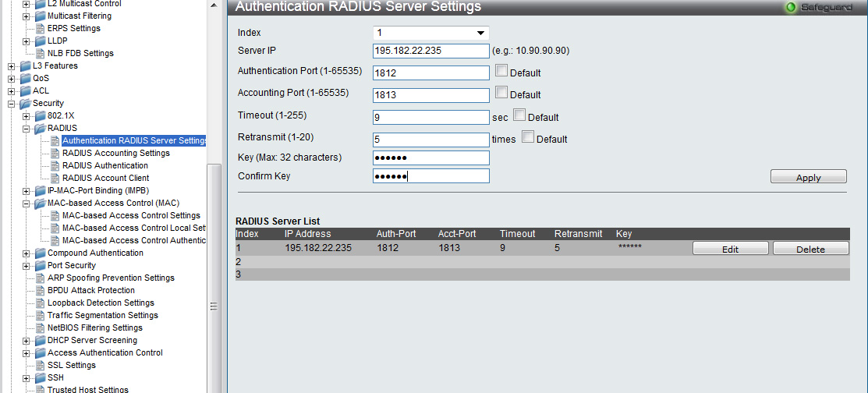Select Loopback Detection Settings menu item
868x393 pixels.
coord(101,303)
